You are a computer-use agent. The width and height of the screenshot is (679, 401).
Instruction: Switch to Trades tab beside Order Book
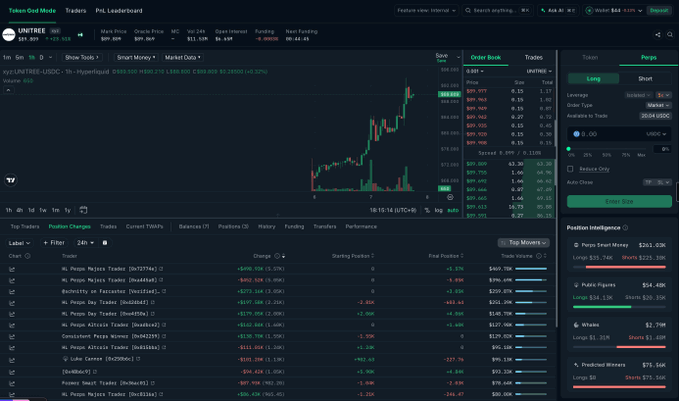[x=534, y=57]
